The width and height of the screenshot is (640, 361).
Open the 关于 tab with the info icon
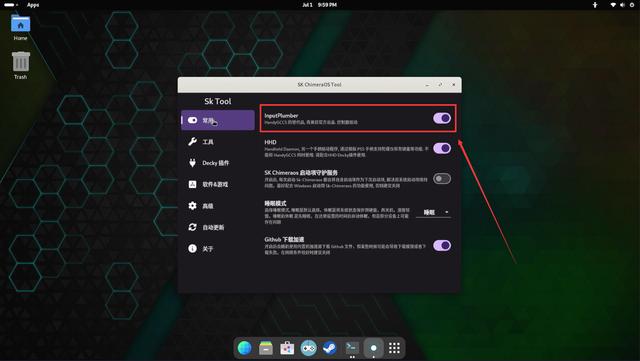click(x=218, y=249)
